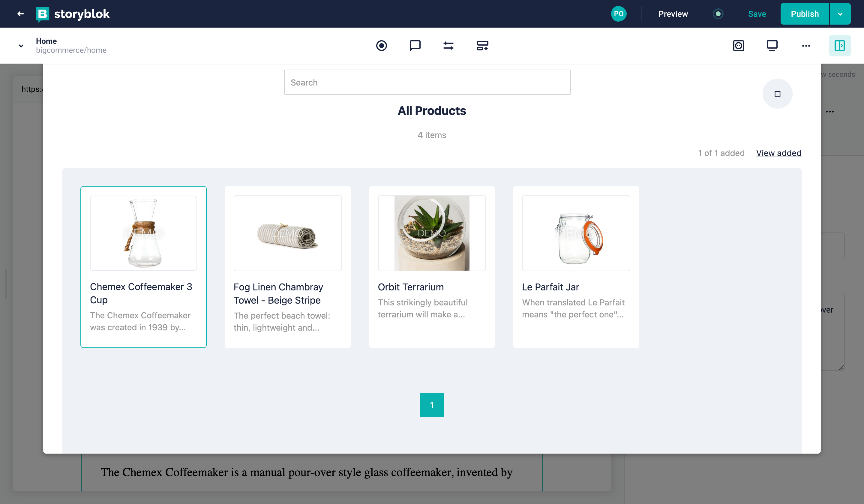
Task: Click the Storyblok logo
Action: point(73,14)
